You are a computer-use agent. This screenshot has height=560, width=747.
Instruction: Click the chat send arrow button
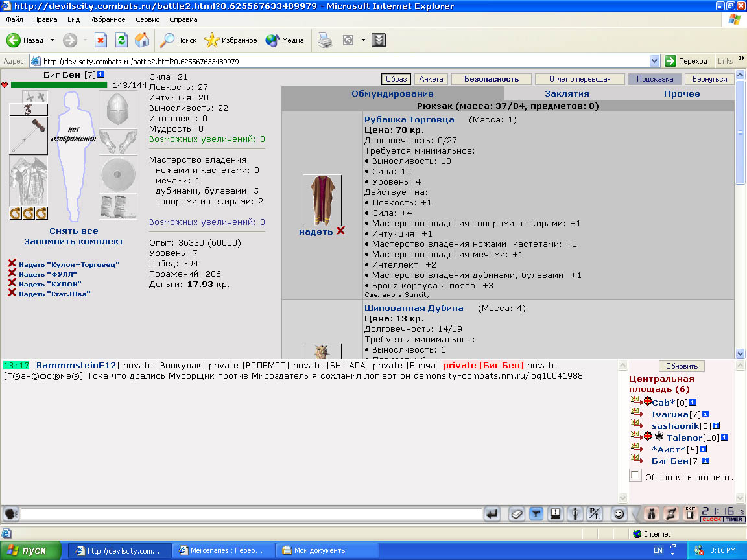(492, 514)
